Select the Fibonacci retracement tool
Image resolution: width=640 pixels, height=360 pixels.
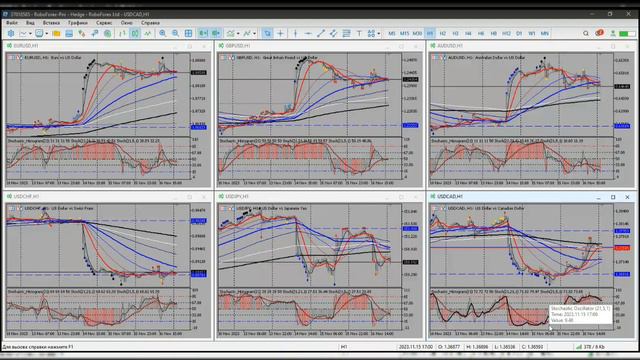[346, 33]
